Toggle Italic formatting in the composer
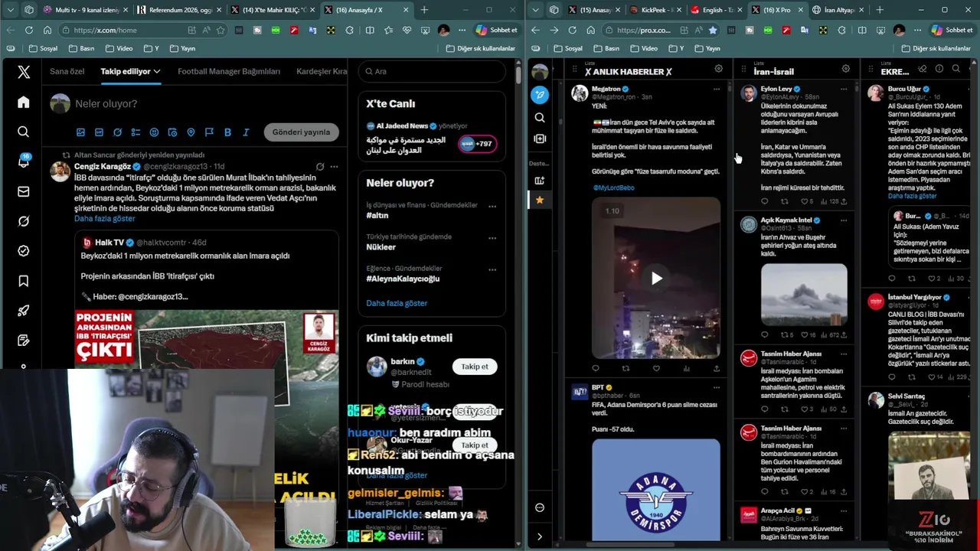The height and width of the screenshot is (551, 980). (246, 132)
